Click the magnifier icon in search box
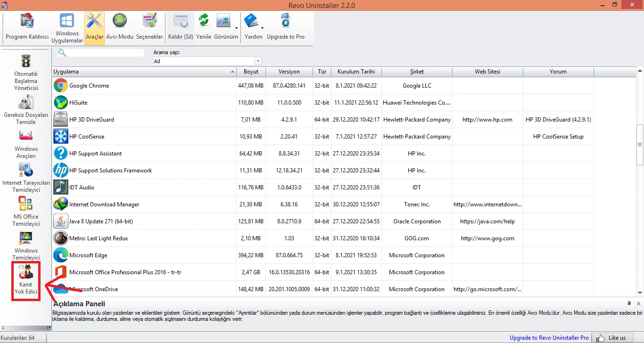The height and width of the screenshot is (343, 644). [62, 53]
